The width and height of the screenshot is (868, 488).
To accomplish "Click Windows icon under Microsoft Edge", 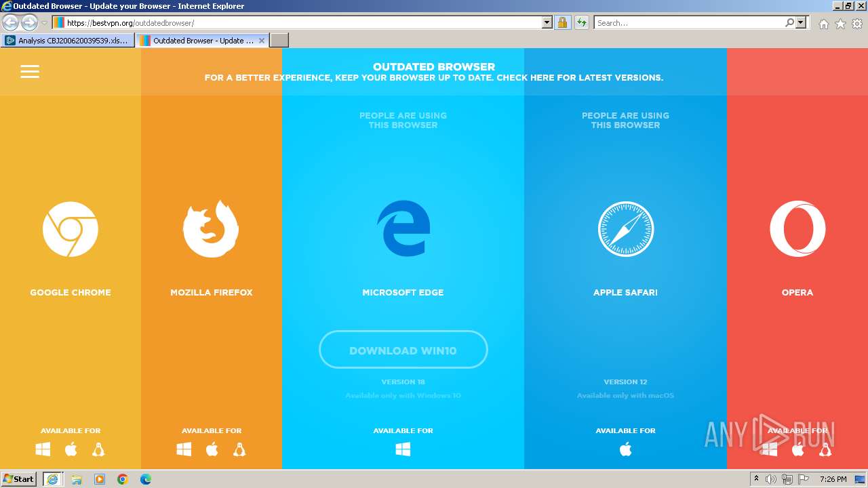I will coord(403,449).
